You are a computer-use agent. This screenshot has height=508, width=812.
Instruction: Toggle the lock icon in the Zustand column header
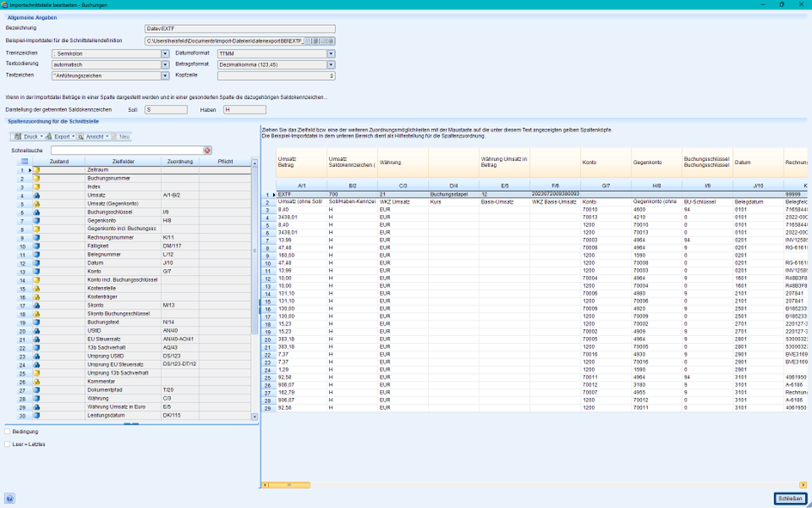pos(25,161)
